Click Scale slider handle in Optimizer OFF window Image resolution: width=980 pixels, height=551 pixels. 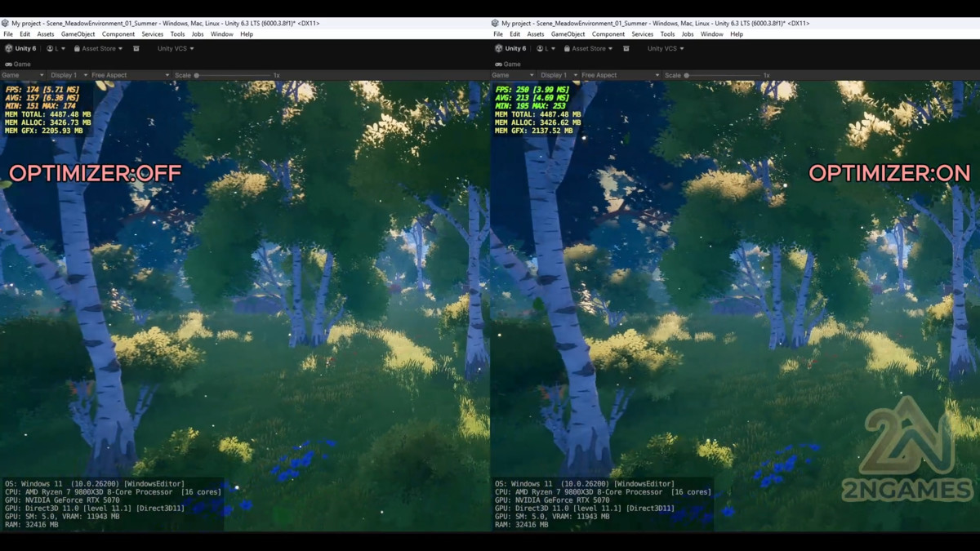pos(197,75)
